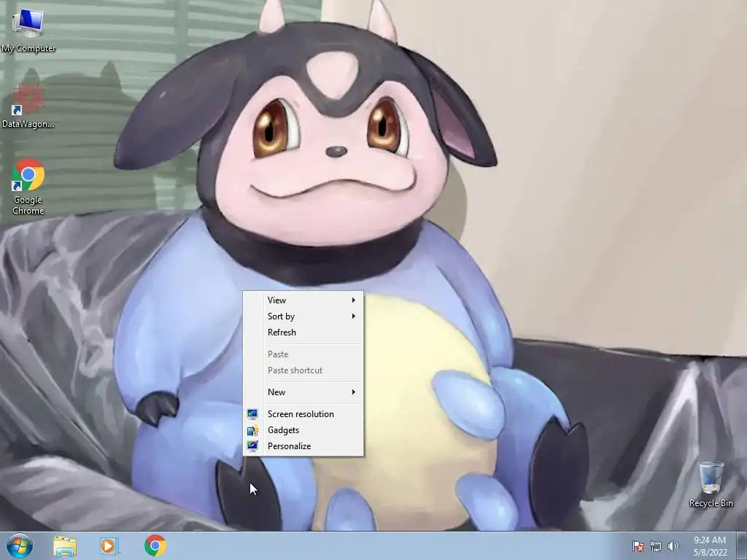Choose Personalize in the context menu

303,446
